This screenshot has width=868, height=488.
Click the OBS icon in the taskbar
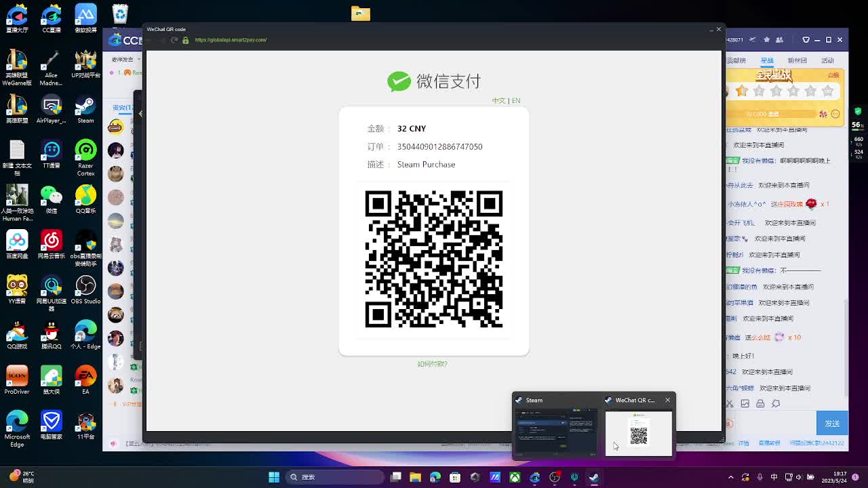(x=555, y=477)
